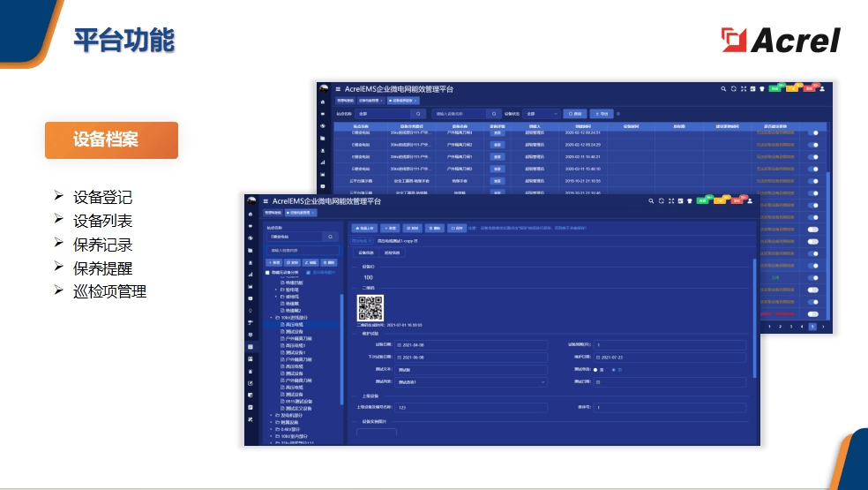Screen dimensions: 868x490
Task: Select the active second page tab in the front window
Action: pos(301,213)
